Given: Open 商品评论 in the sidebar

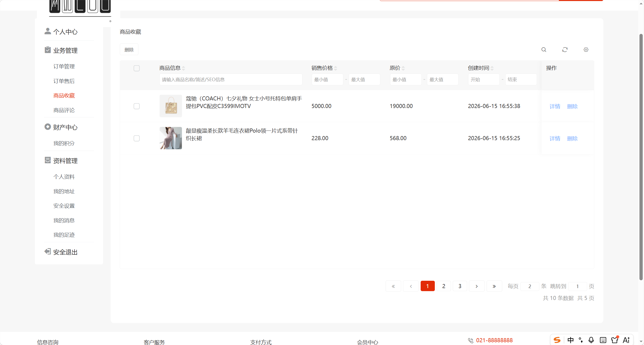Looking at the screenshot, I should (x=64, y=110).
